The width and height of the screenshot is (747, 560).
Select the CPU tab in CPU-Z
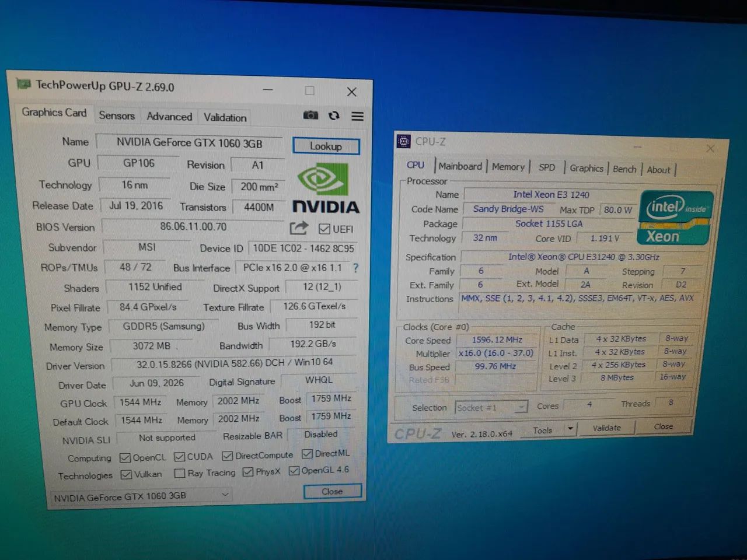[416, 165]
